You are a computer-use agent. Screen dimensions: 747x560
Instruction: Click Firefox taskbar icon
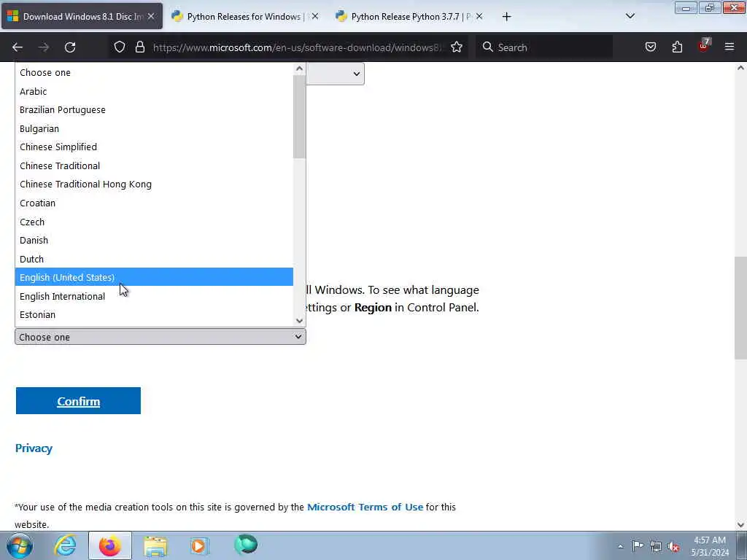tap(110, 545)
